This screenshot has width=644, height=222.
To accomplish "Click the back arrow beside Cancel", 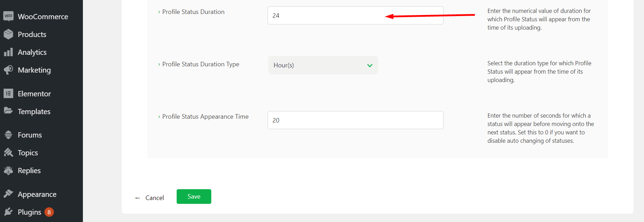I will 137,198.
